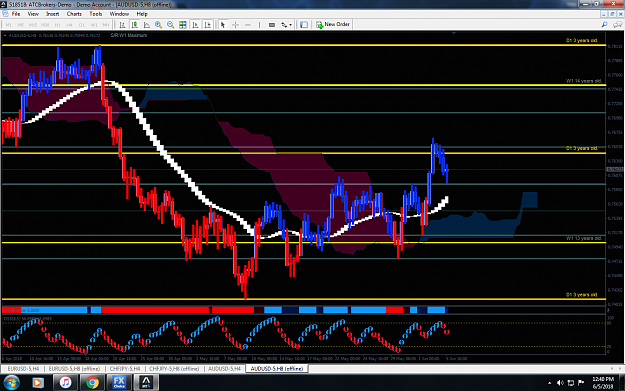
Task: Open the File menu
Action: point(16,14)
